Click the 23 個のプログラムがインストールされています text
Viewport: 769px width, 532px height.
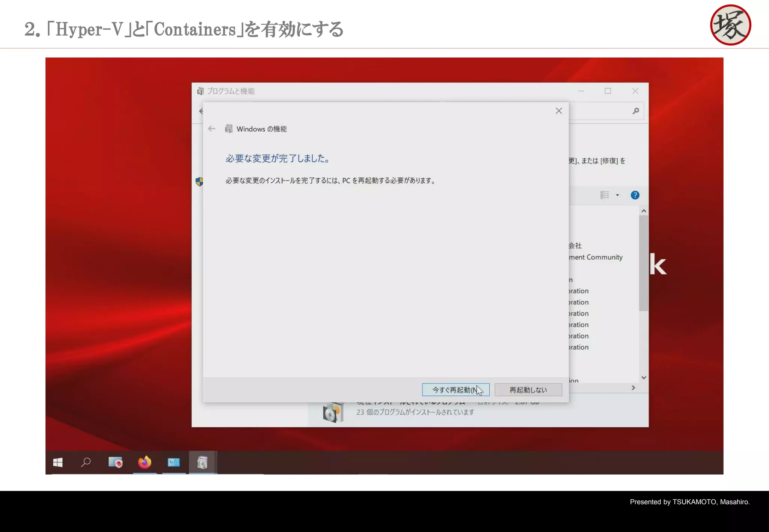(x=415, y=412)
